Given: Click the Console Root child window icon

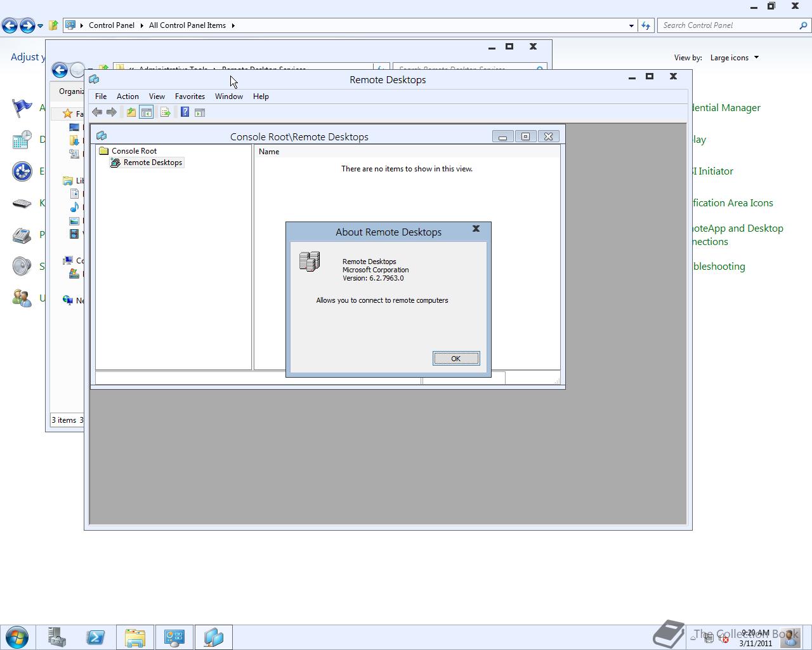Looking at the screenshot, I should 101,136.
